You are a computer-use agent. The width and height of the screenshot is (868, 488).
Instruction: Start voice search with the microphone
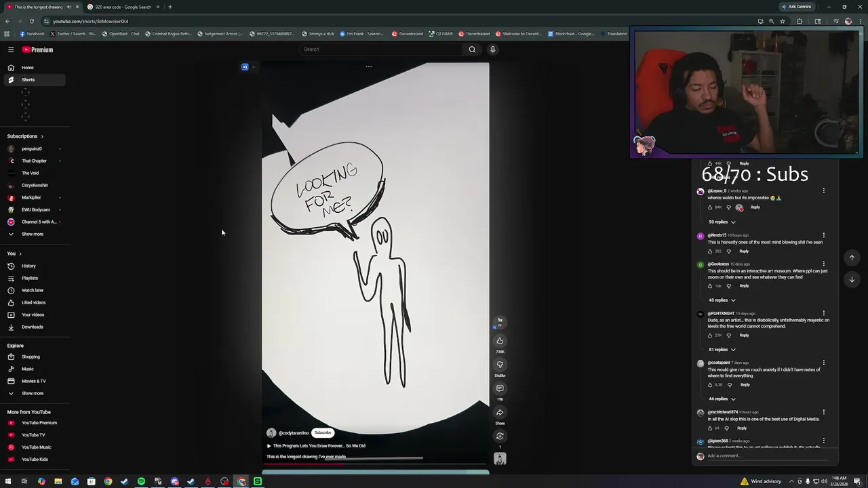(x=493, y=49)
